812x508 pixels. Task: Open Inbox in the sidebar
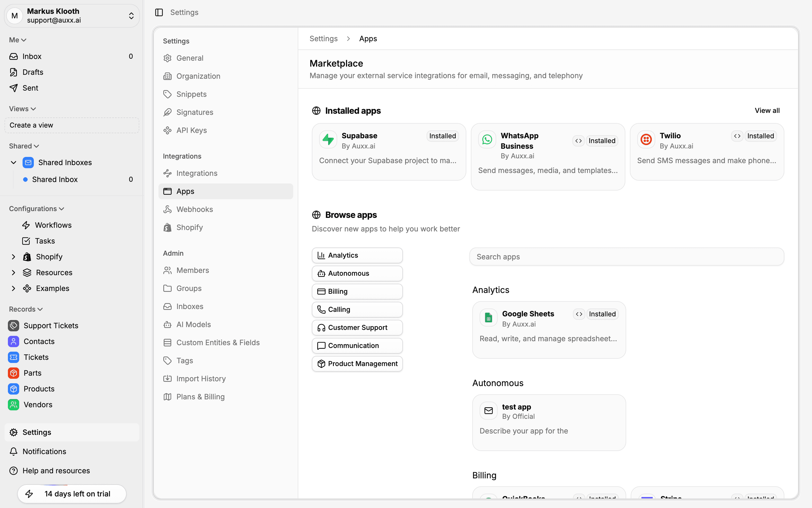point(71,56)
